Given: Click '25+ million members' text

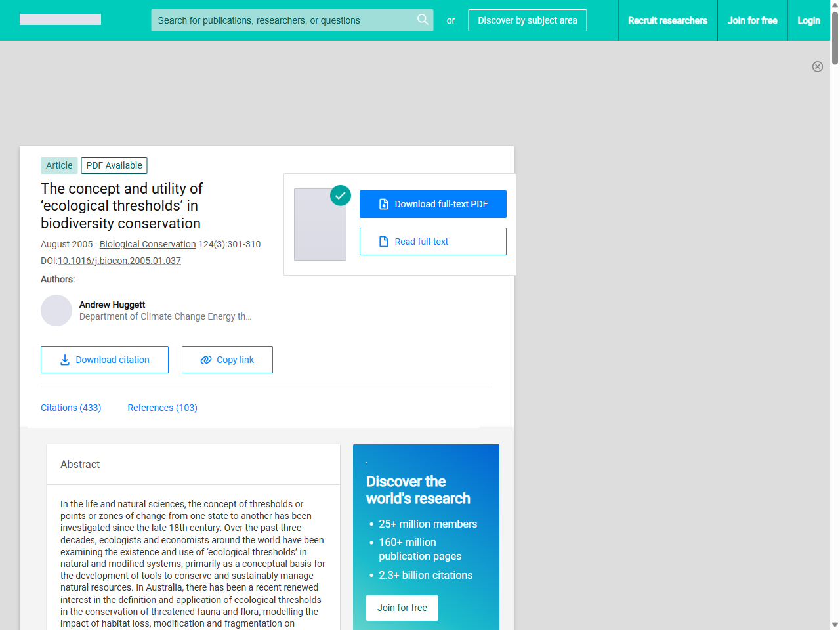Looking at the screenshot, I should 428,524.
